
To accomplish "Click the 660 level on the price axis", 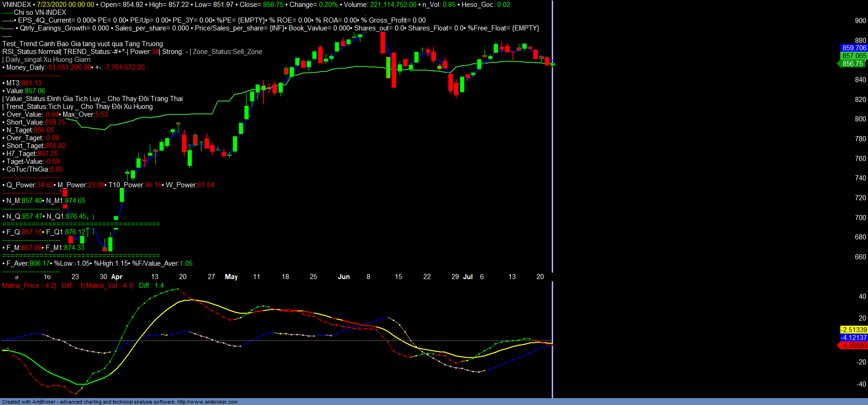I will (x=860, y=257).
